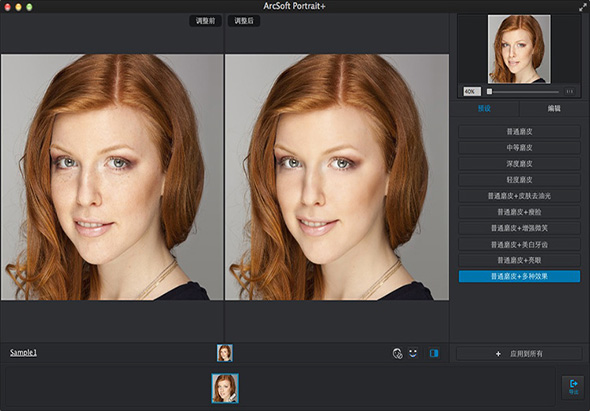Switch to the 编辑 edit tab

coord(554,108)
